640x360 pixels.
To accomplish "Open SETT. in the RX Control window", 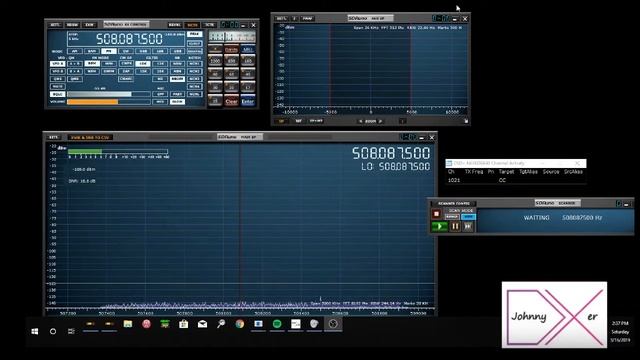I will pos(55,25).
